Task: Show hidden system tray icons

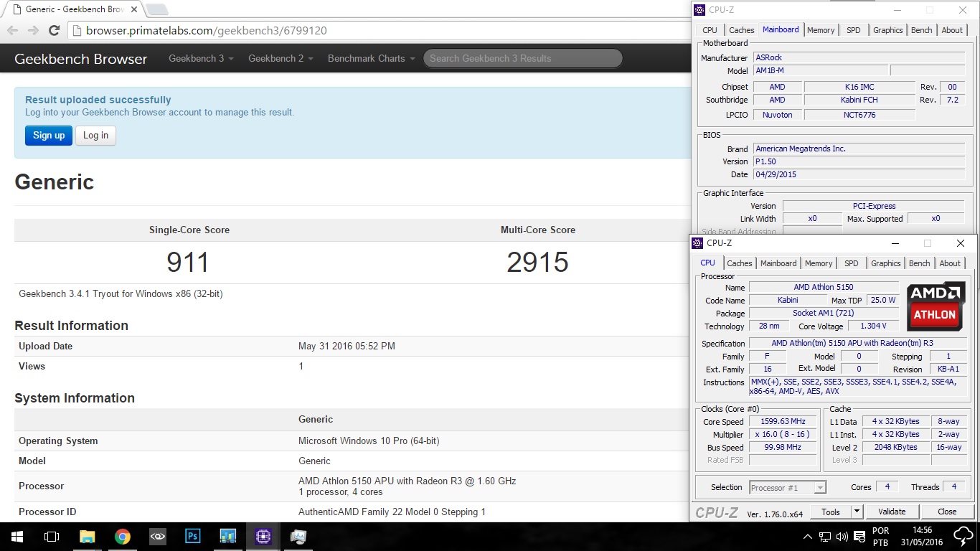Action: tap(809, 536)
